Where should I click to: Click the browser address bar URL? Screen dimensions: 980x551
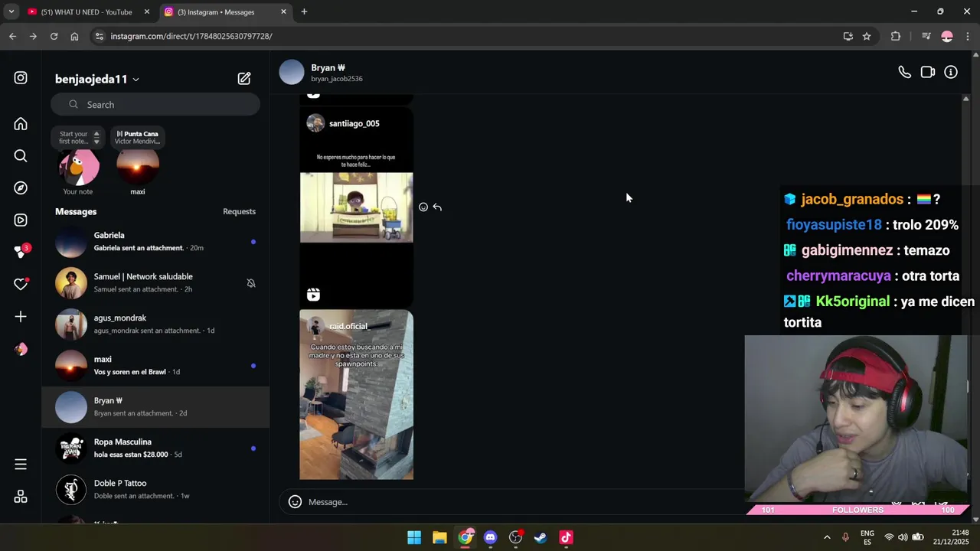pyautogui.click(x=191, y=36)
